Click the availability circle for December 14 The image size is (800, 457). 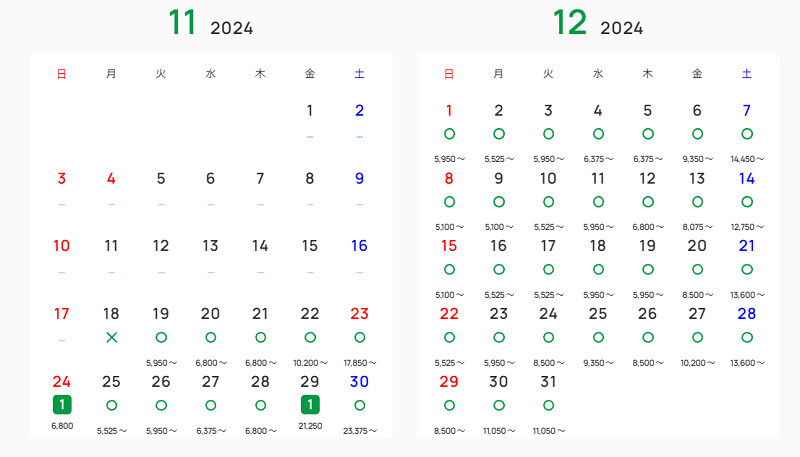point(747,201)
